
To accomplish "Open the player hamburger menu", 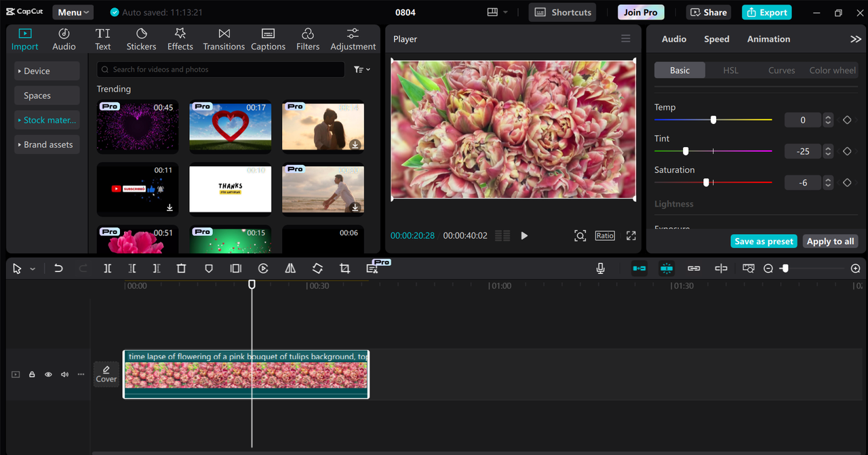I will (626, 39).
